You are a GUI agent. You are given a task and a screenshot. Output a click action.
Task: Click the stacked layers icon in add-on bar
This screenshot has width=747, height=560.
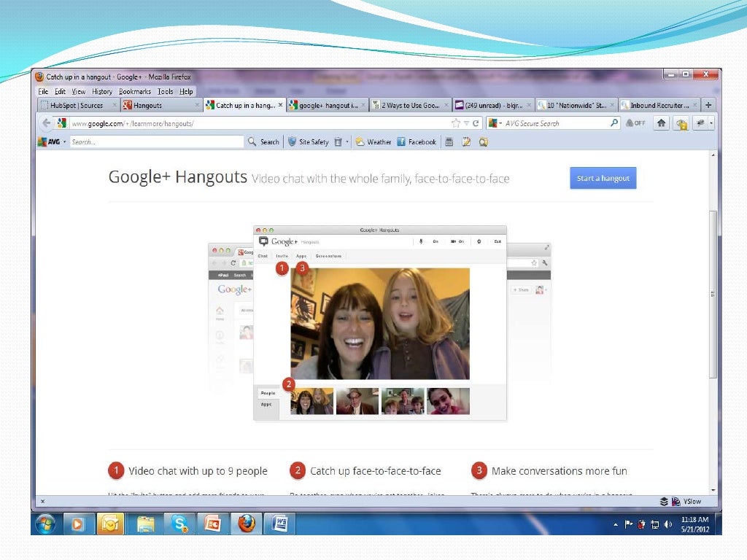coord(664,502)
